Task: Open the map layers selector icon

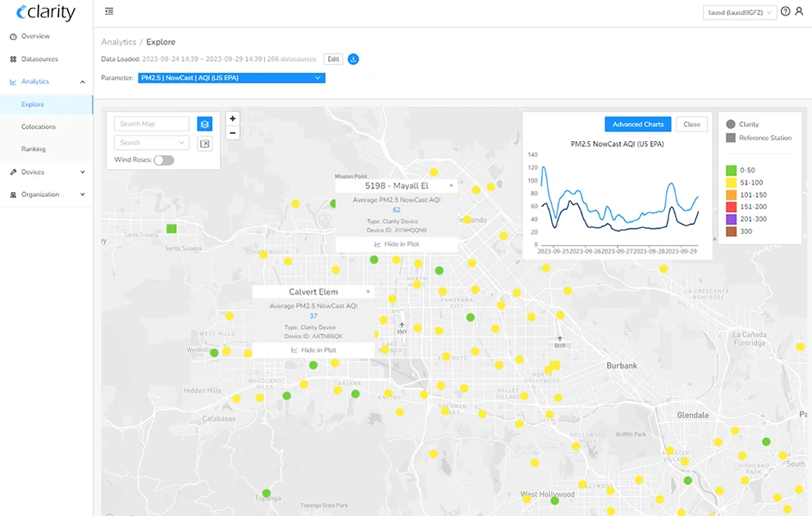Action: pos(204,123)
